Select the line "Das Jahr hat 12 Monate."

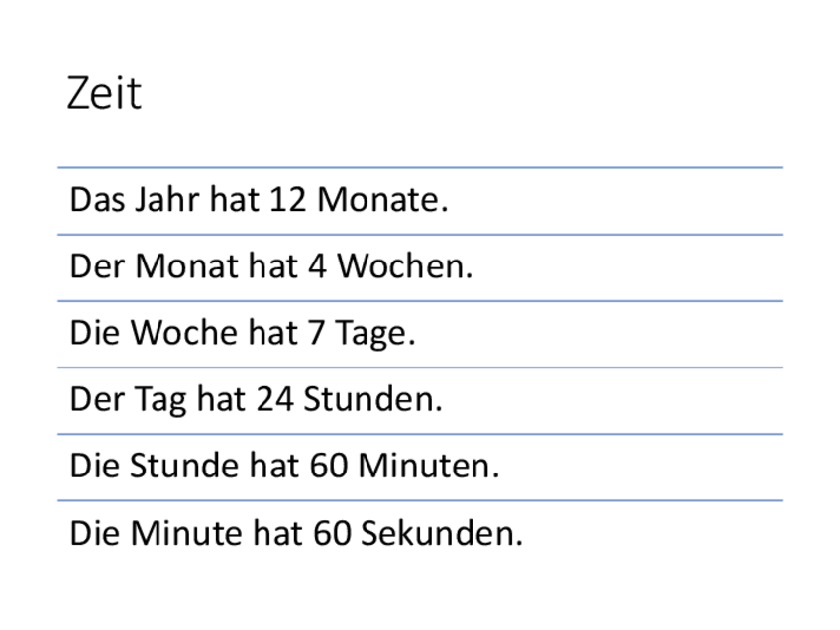pyautogui.click(x=259, y=201)
